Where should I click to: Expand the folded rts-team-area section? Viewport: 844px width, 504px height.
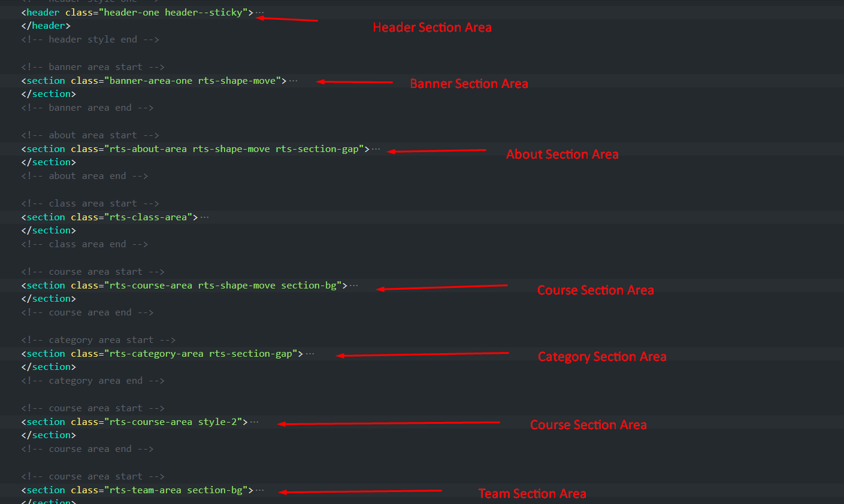click(259, 490)
